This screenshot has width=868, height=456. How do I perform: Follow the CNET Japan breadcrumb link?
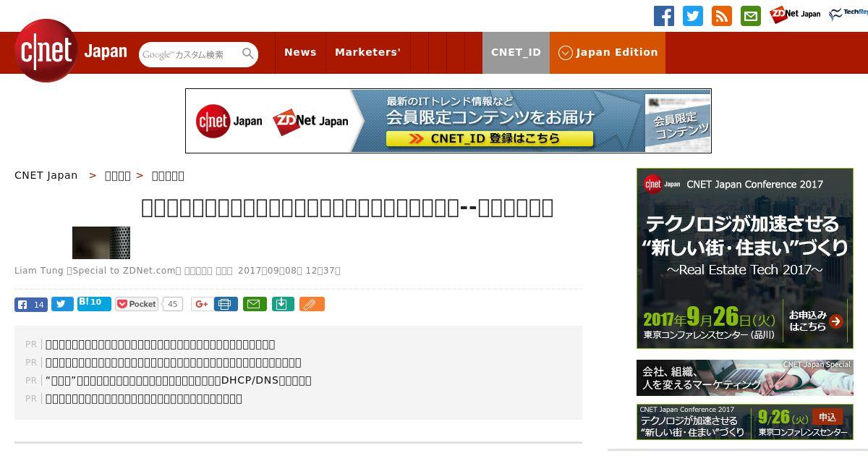pyautogui.click(x=46, y=175)
